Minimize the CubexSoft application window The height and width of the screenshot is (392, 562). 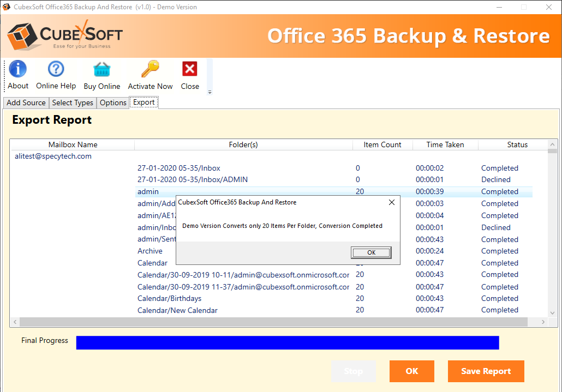pos(499,7)
